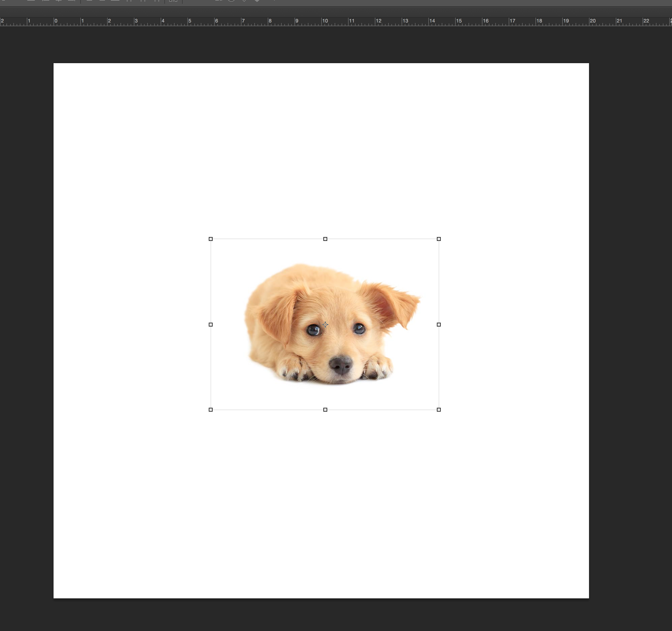The image size is (672, 631).
Task: Click the top-center transform handle
Action: 325,239
